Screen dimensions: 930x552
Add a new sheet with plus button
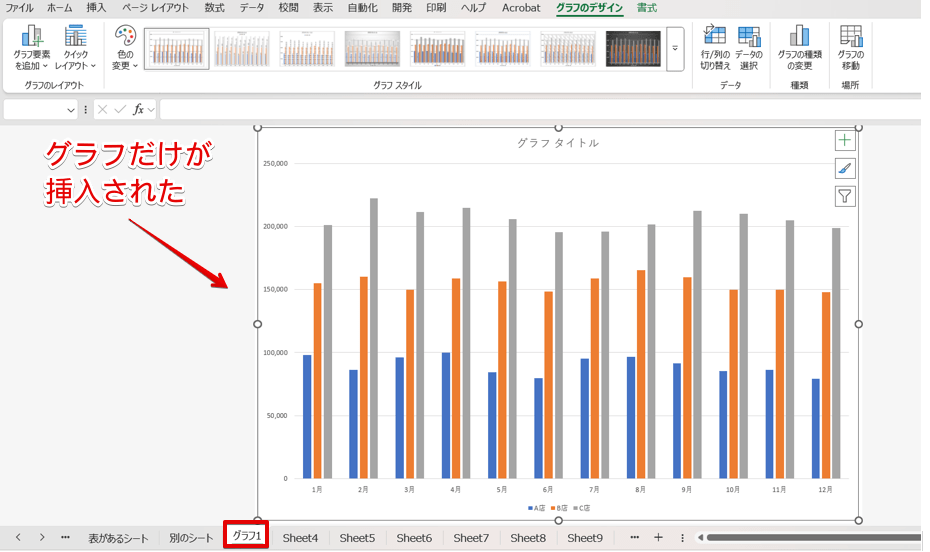658,537
